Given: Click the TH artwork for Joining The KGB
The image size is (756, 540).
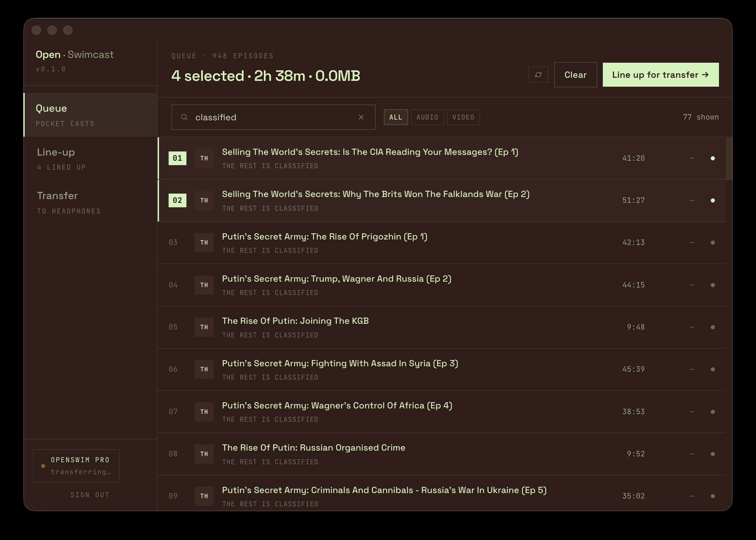Looking at the screenshot, I should tap(204, 327).
